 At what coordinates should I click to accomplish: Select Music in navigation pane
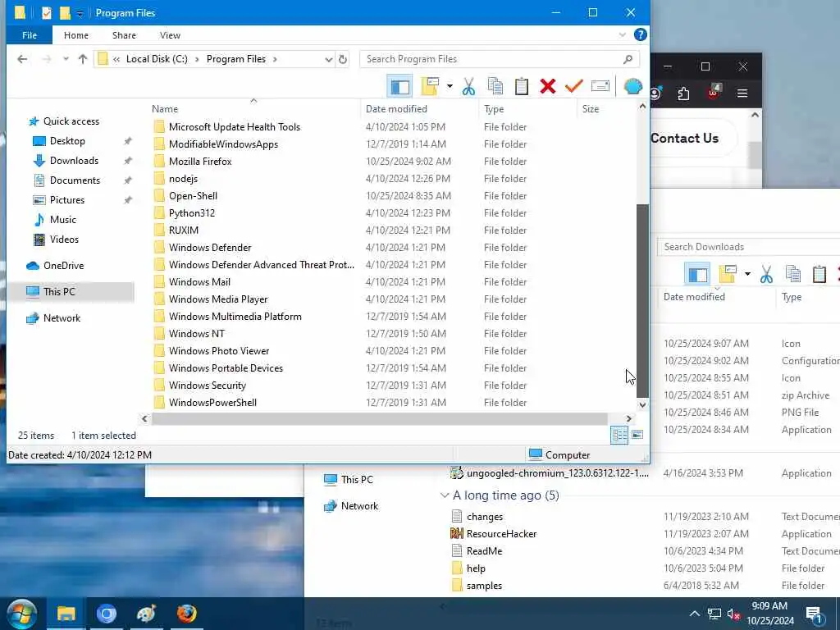click(x=62, y=220)
